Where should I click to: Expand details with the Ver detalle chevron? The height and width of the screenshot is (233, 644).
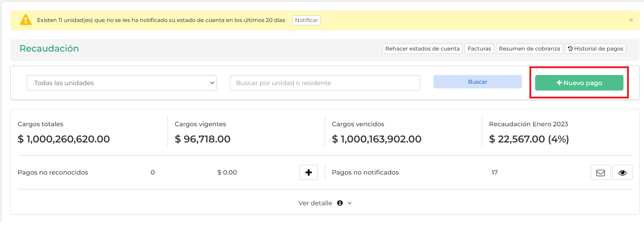pos(350,203)
